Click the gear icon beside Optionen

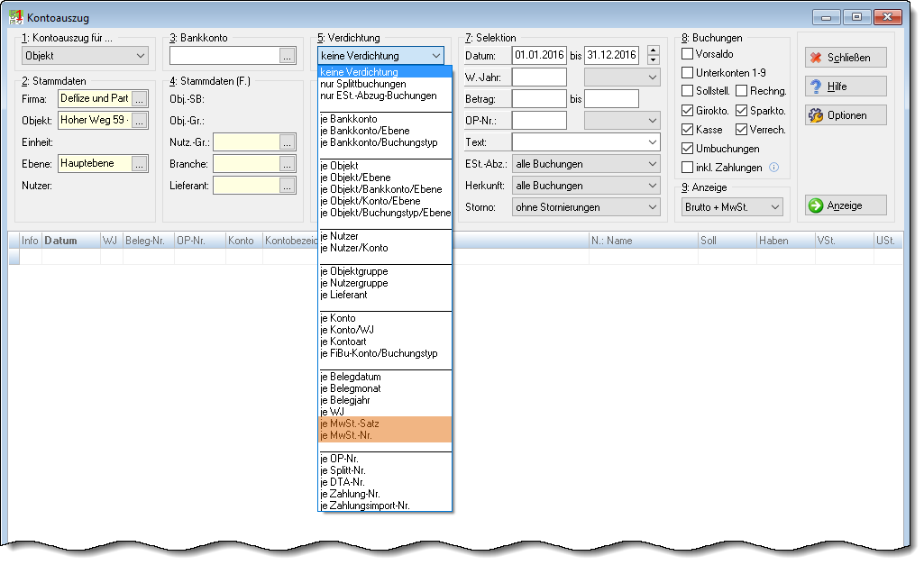point(816,115)
